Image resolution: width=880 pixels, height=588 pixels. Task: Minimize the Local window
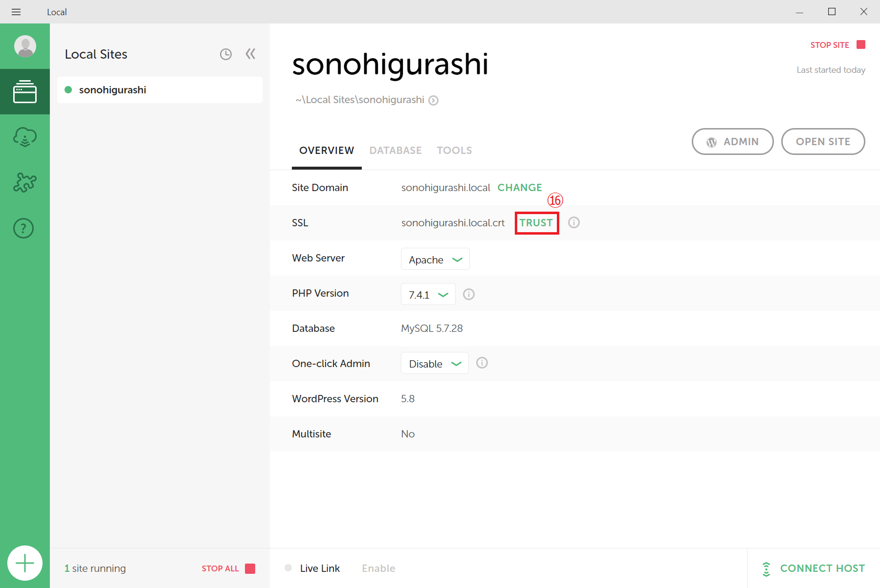799,12
